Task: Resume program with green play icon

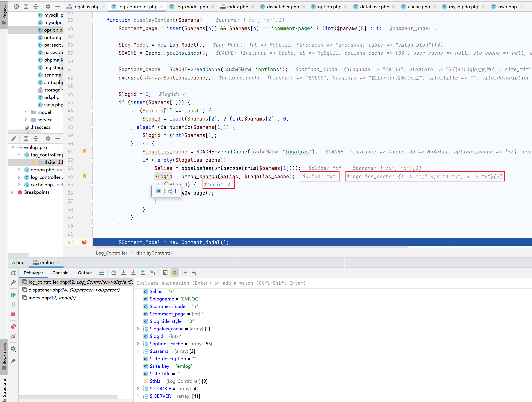Action: point(13,295)
